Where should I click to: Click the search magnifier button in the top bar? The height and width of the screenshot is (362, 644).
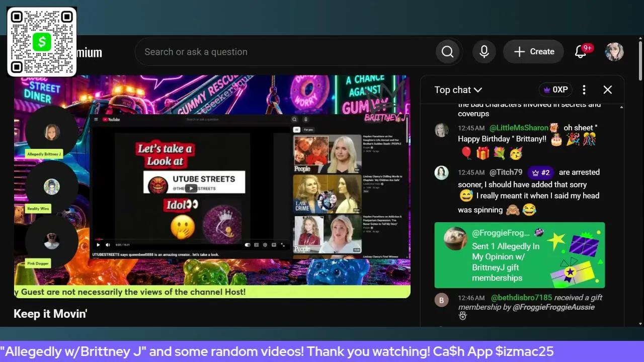pyautogui.click(x=447, y=52)
